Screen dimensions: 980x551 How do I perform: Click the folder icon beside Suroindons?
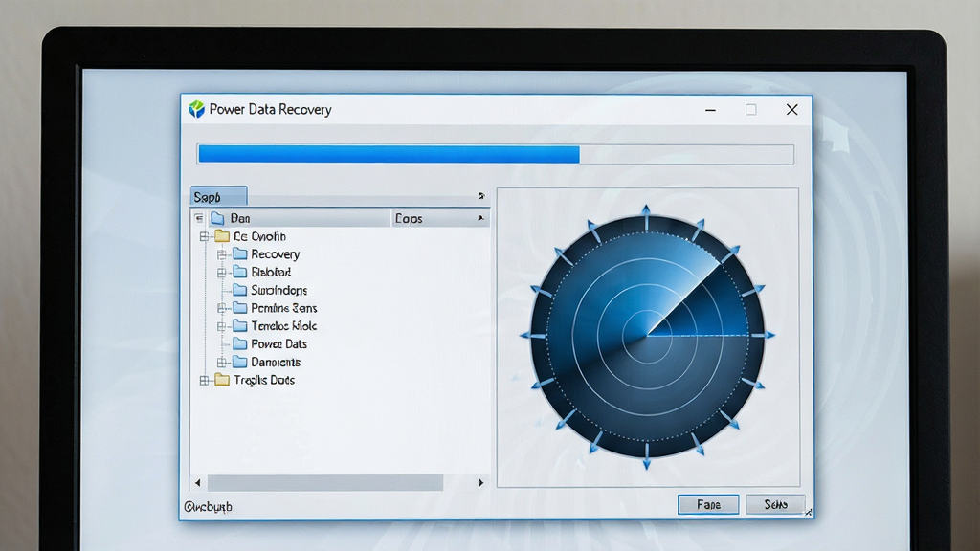pyautogui.click(x=240, y=290)
